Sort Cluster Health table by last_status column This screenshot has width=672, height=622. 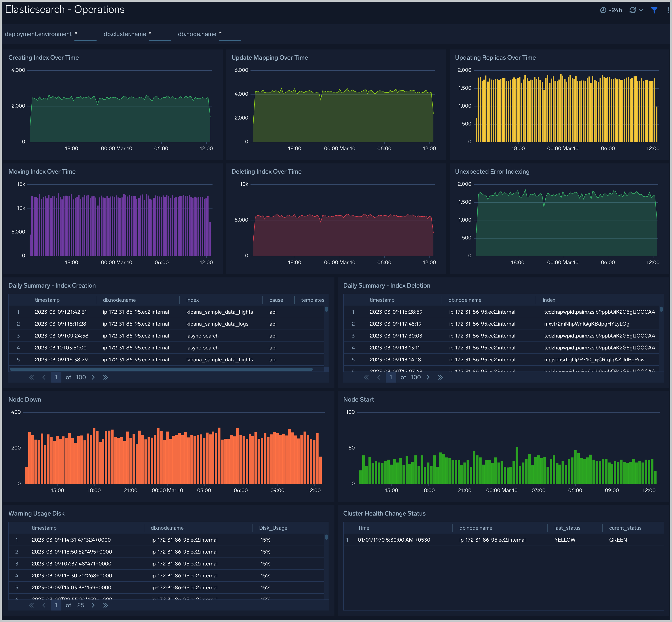coord(567,528)
